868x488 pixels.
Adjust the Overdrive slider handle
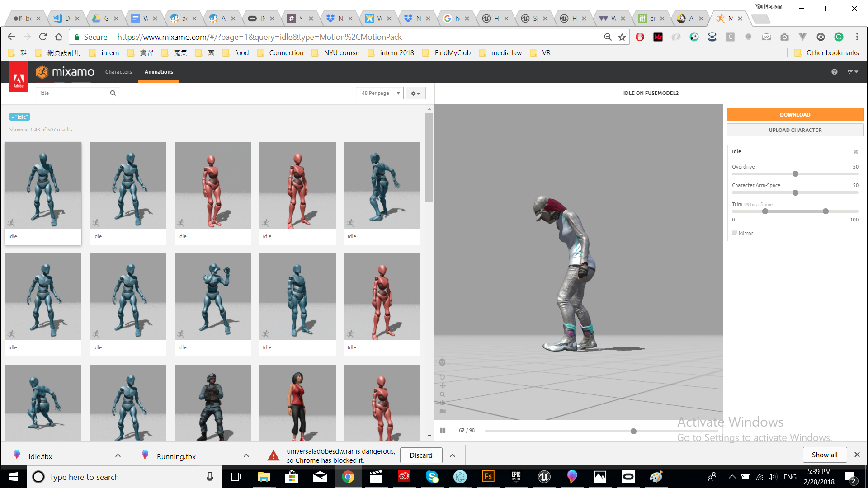[795, 174]
